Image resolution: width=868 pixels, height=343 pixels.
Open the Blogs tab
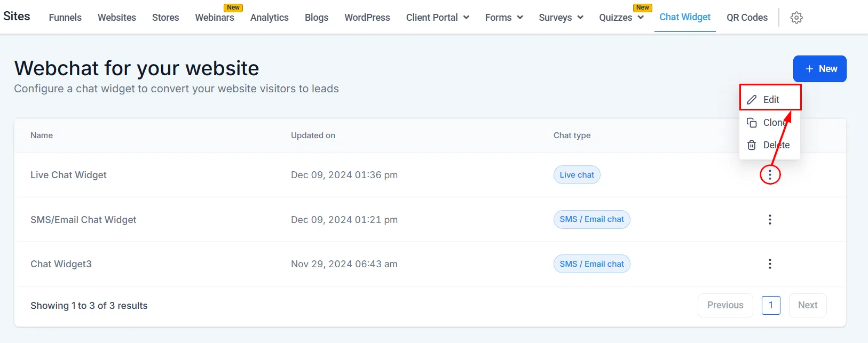tap(317, 18)
